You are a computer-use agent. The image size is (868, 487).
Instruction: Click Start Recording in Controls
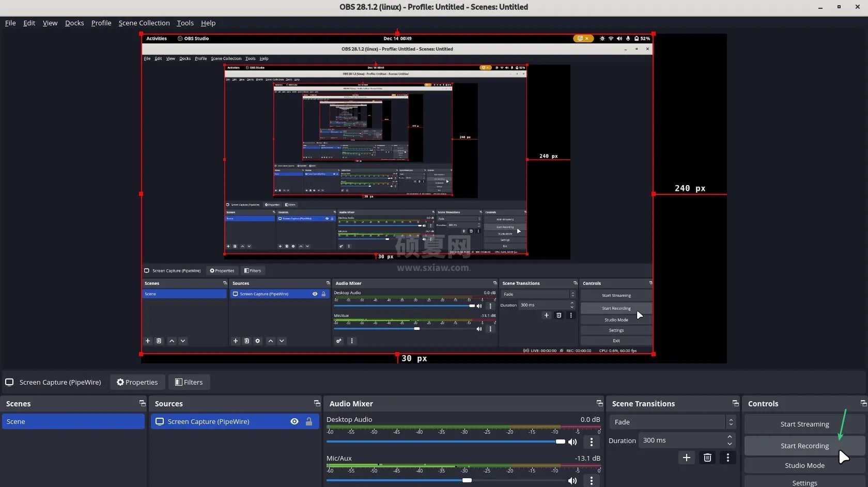tap(804, 446)
